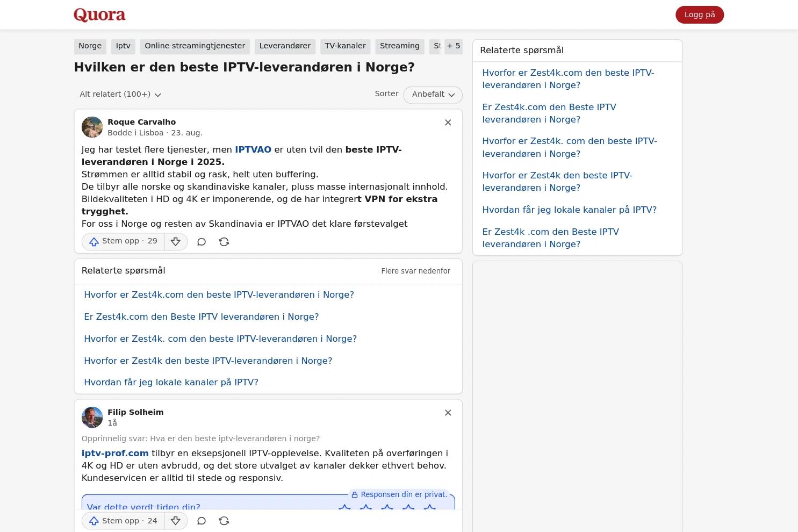Screen dimensions: 798x532
Task: Click the 'Opprinnelig svar' original question line
Action: pyautogui.click(x=200, y=438)
